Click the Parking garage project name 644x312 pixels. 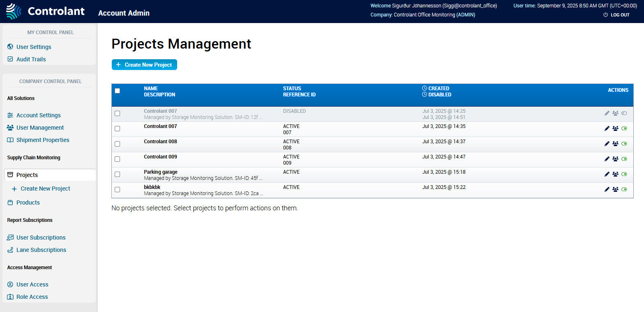[x=161, y=172]
